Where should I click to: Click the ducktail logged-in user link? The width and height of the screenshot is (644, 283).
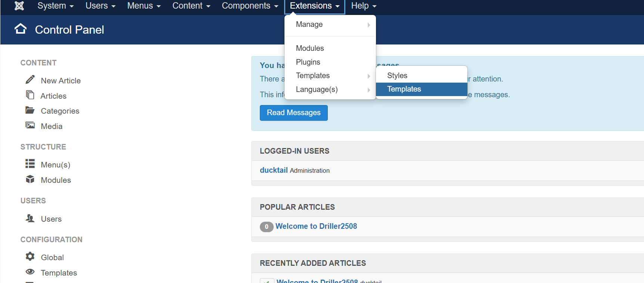tap(274, 170)
